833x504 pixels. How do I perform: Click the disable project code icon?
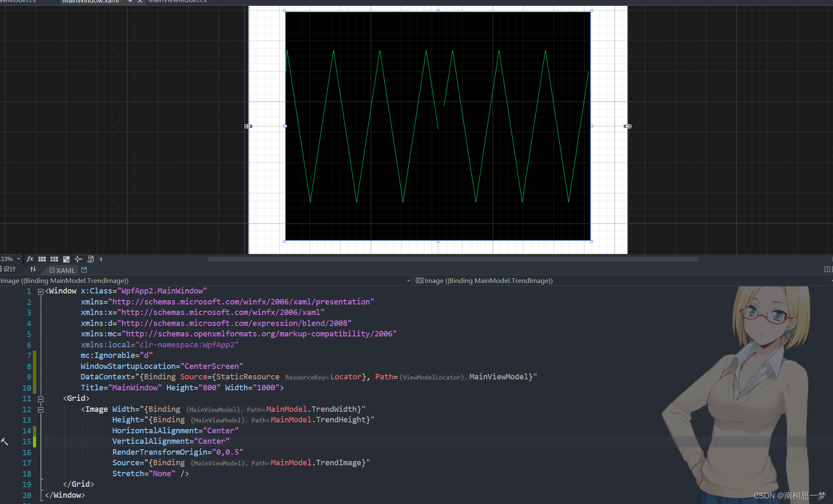click(x=91, y=259)
